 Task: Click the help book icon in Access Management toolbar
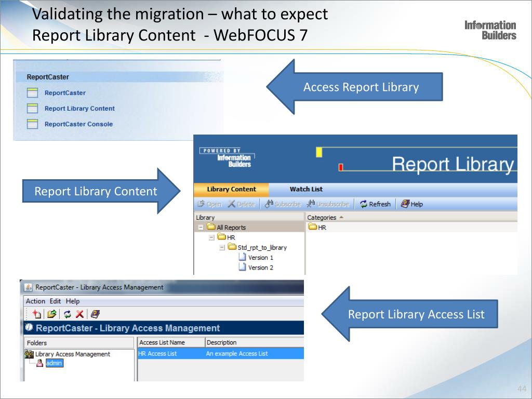point(95,314)
